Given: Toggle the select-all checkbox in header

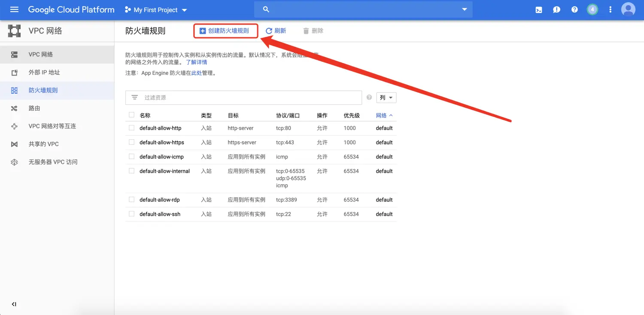Looking at the screenshot, I should tap(131, 115).
